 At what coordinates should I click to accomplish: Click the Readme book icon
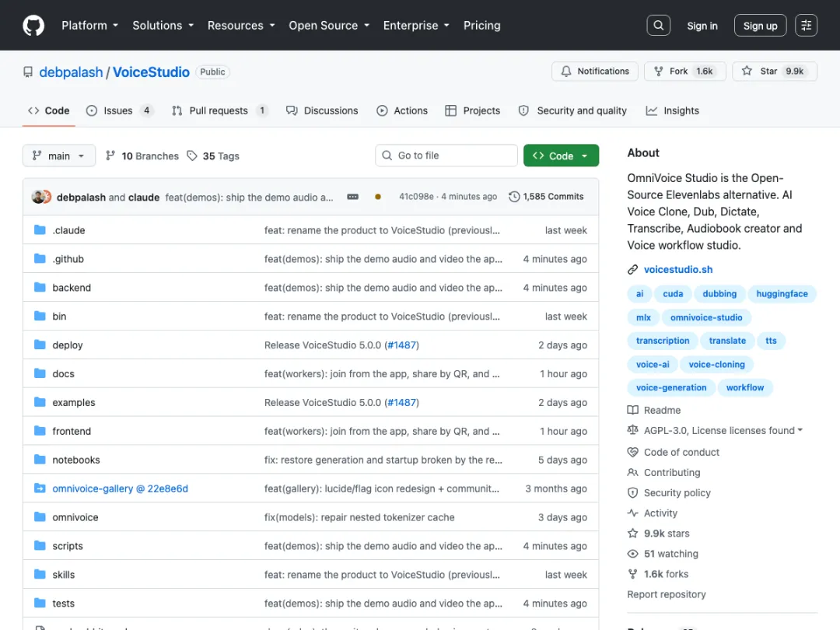[632, 410]
